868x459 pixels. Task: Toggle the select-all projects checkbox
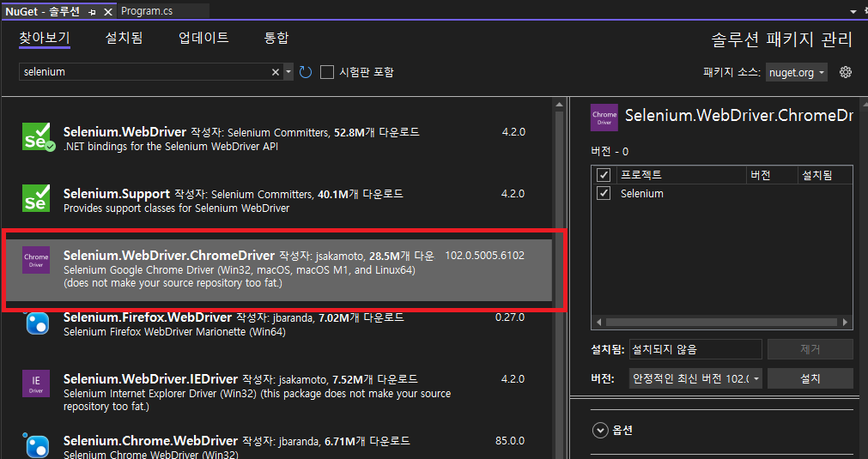pos(604,175)
